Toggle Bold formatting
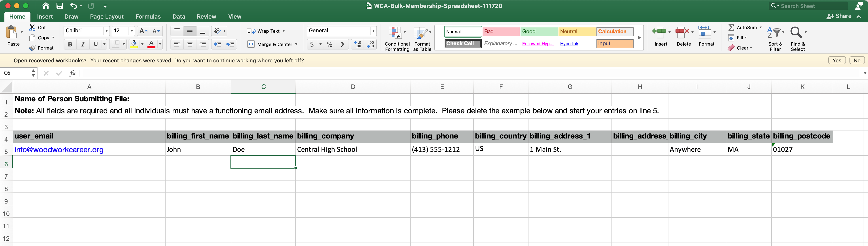 70,44
